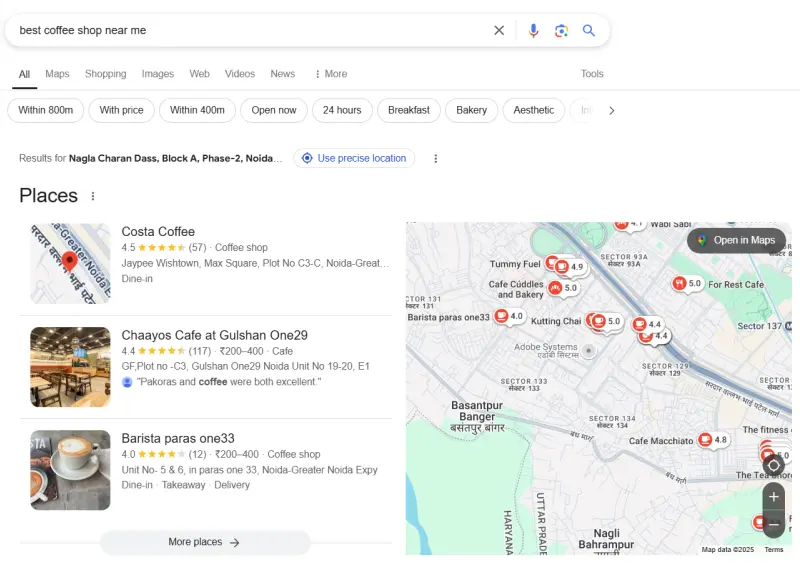
Task: Center map on my location
Action: pyautogui.click(x=773, y=465)
